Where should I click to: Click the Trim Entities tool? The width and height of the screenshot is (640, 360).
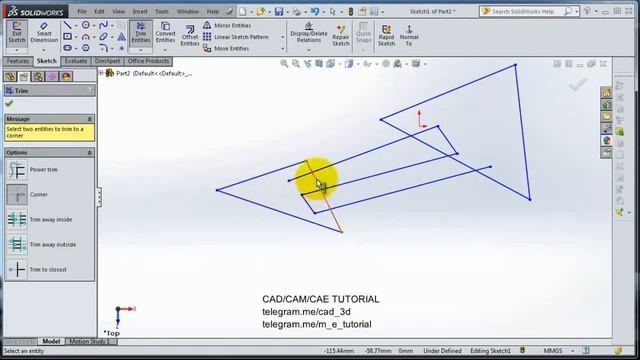141,33
